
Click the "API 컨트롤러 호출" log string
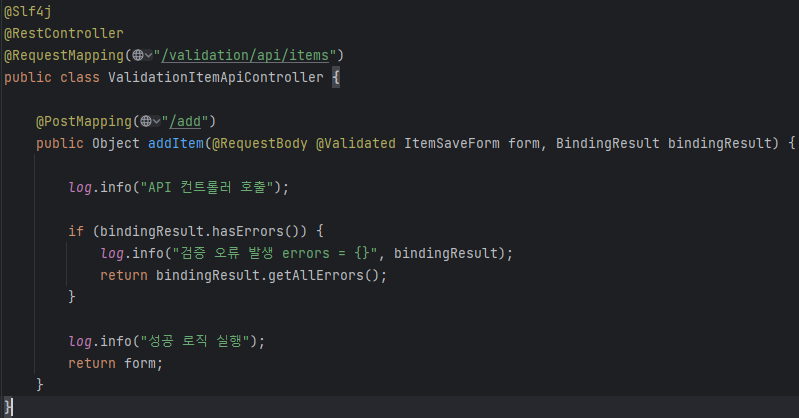[207, 187]
